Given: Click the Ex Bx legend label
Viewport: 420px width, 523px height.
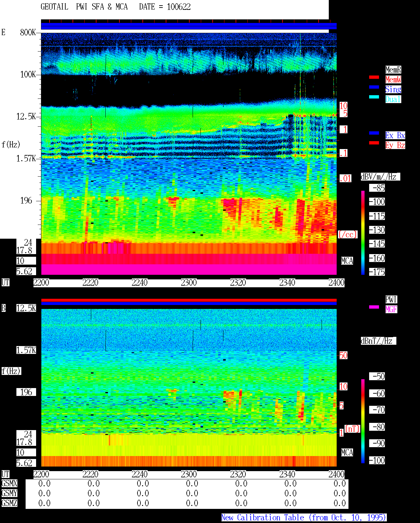Looking at the screenshot, I should [395, 135].
